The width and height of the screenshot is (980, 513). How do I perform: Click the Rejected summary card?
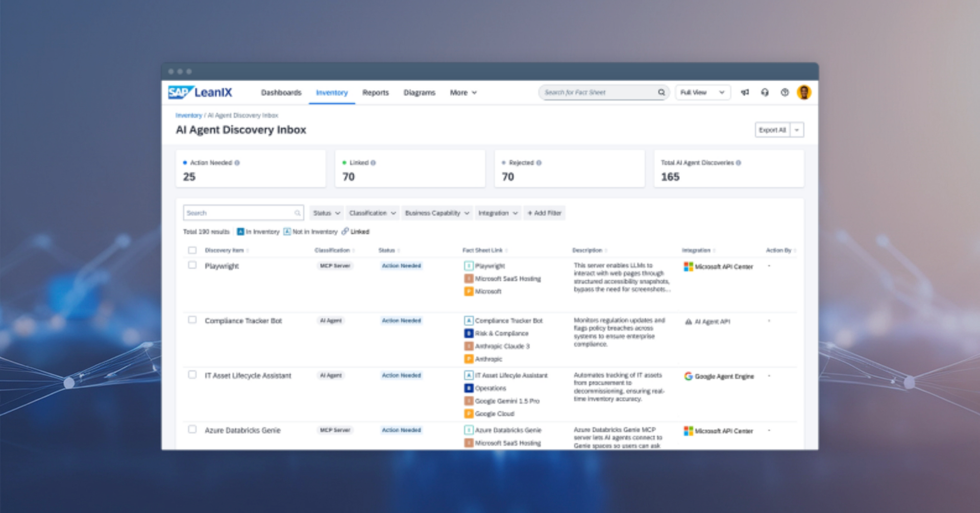click(570, 169)
